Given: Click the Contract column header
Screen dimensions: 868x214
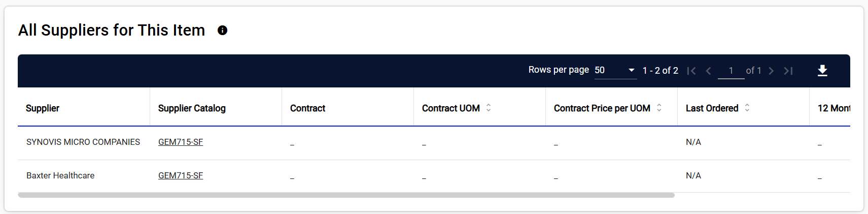Looking at the screenshot, I should pyautogui.click(x=307, y=108).
